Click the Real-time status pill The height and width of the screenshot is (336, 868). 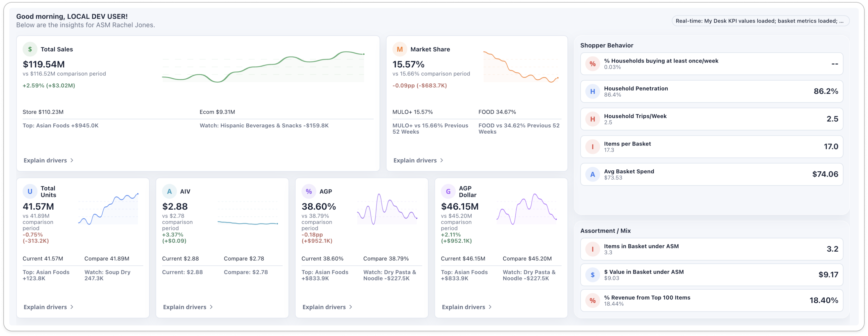click(760, 21)
